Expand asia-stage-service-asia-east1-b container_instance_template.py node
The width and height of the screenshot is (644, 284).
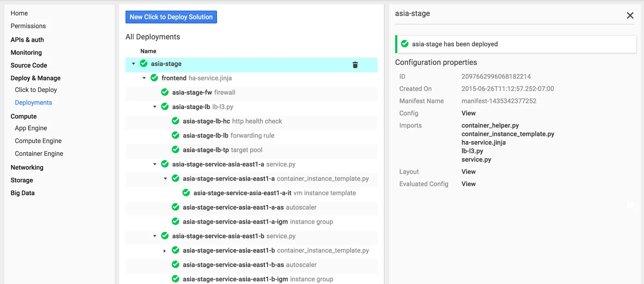pos(165,251)
